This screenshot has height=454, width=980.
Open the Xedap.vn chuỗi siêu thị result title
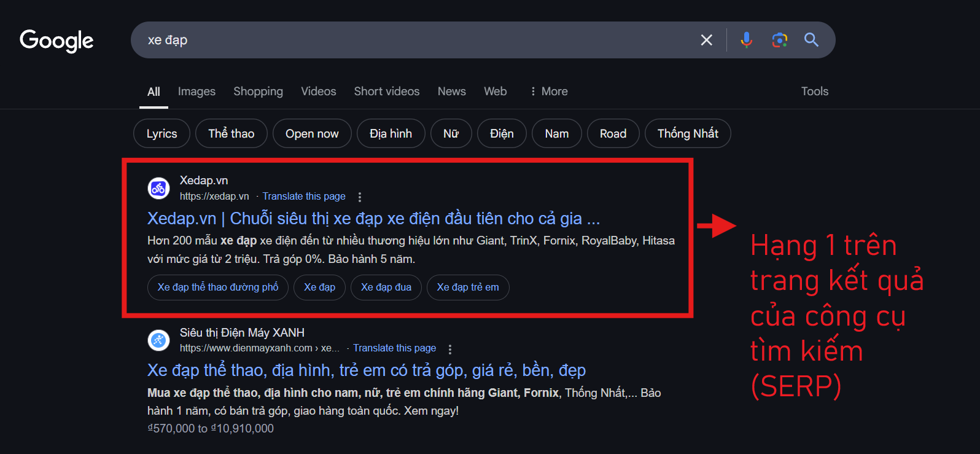pyautogui.click(x=373, y=219)
